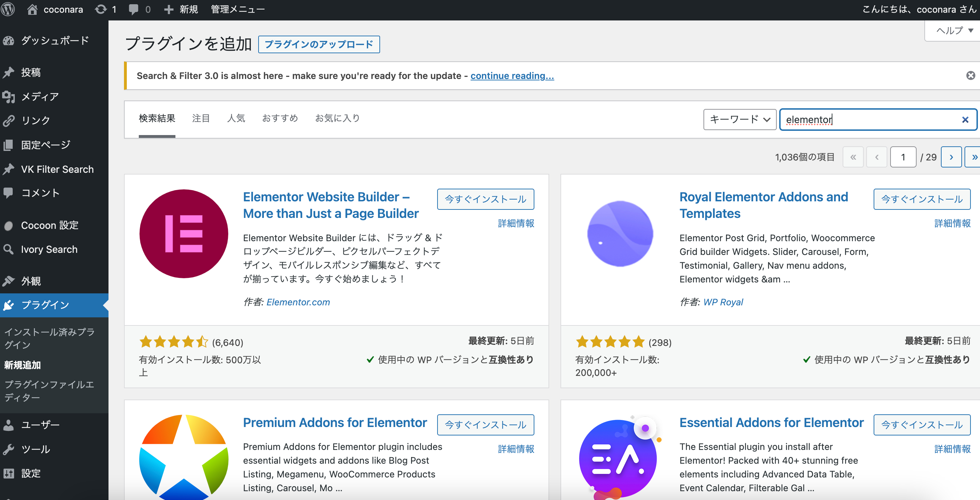The width and height of the screenshot is (980, 500).
Task: Open WP Royal author link
Action: [723, 302]
